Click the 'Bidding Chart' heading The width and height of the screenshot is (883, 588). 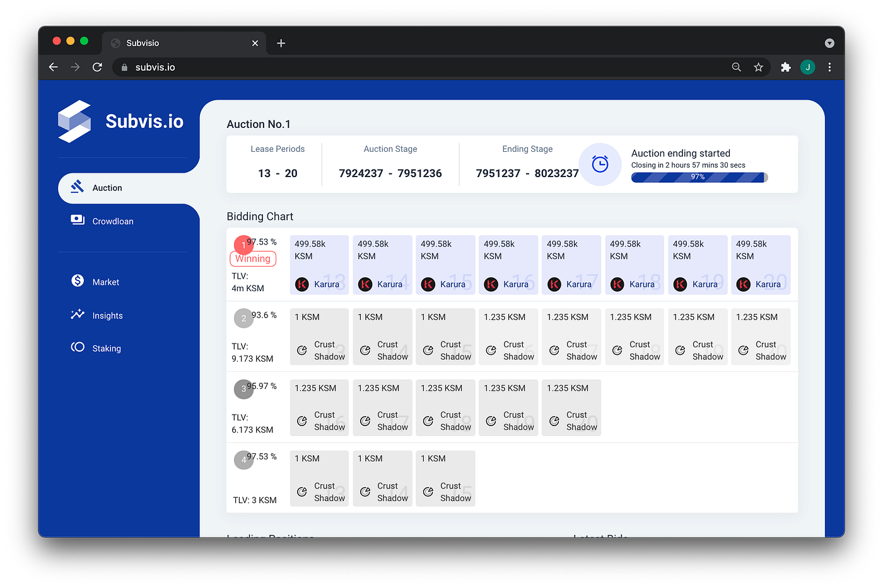[260, 216]
